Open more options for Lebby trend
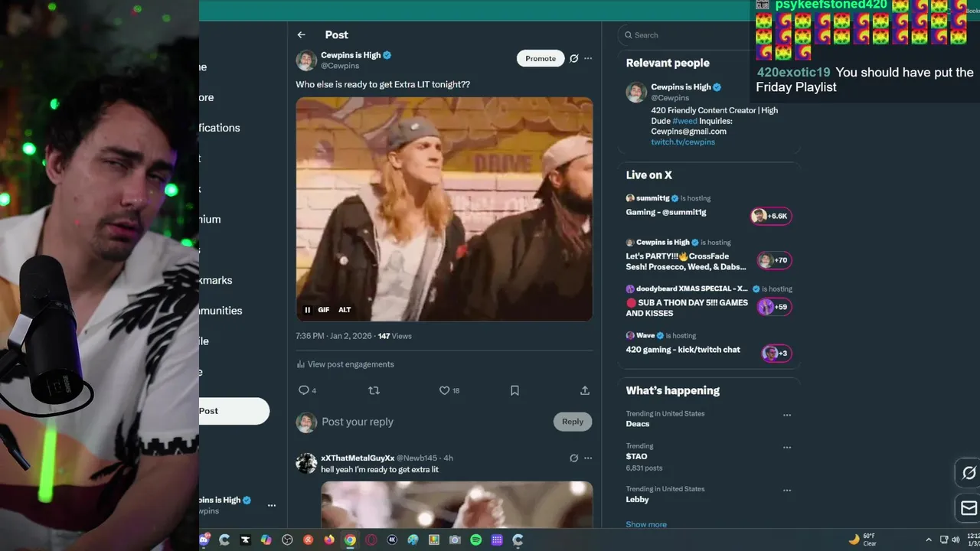The image size is (980, 551). pos(787,491)
